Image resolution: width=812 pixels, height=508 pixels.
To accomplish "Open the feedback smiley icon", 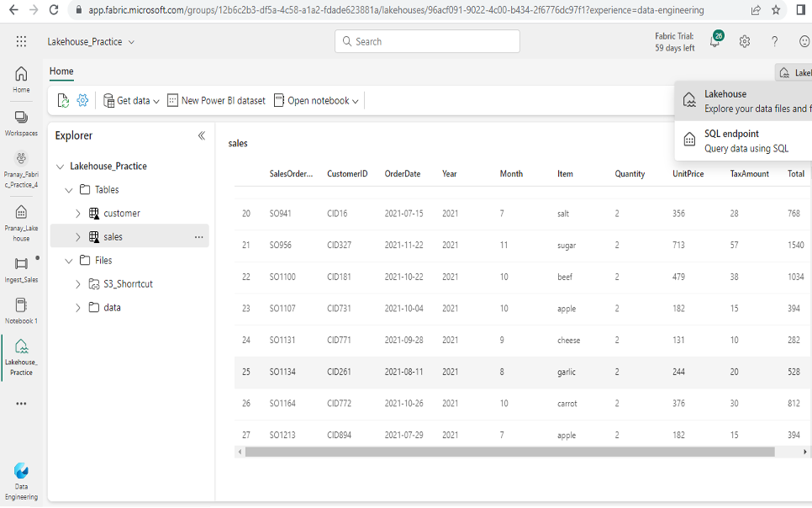I will point(804,41).
